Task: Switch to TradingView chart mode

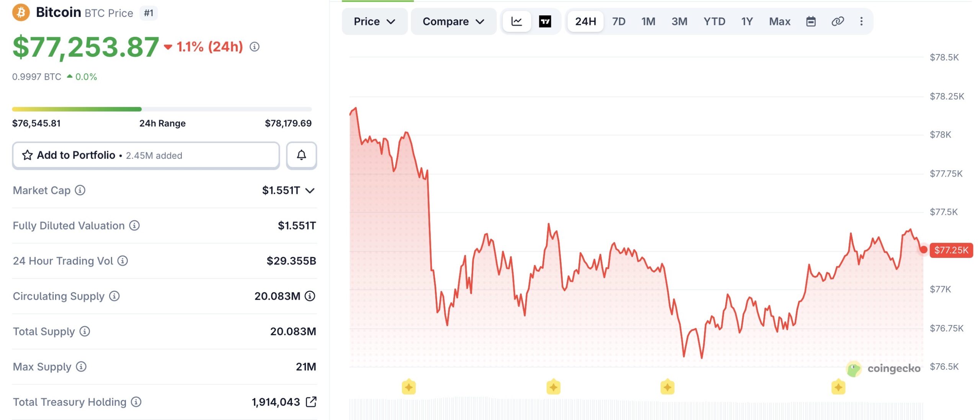Action: [x=545, y=21]
